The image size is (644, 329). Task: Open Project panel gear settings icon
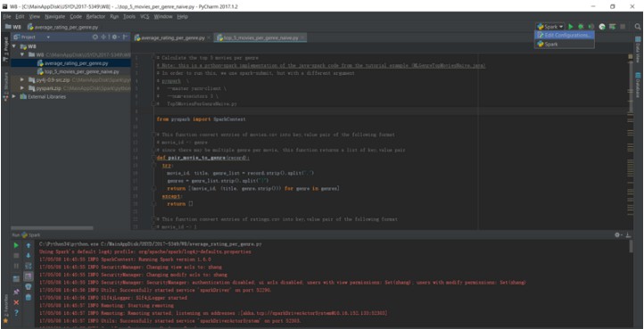click(x=114, y=37)
